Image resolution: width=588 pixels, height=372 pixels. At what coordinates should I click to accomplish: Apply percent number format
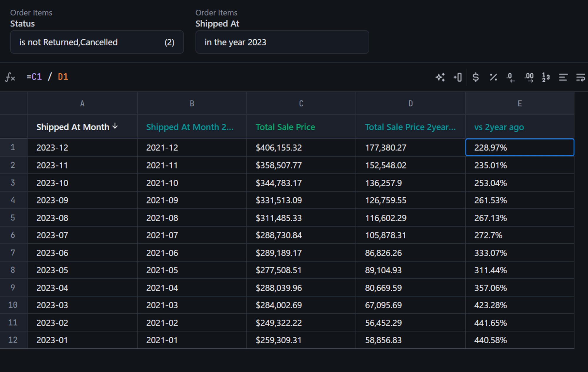tap(493, 77)
